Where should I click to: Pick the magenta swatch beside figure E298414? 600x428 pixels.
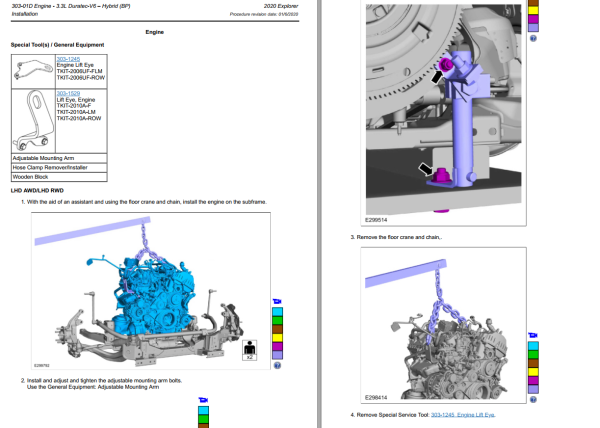pos(533,381)
